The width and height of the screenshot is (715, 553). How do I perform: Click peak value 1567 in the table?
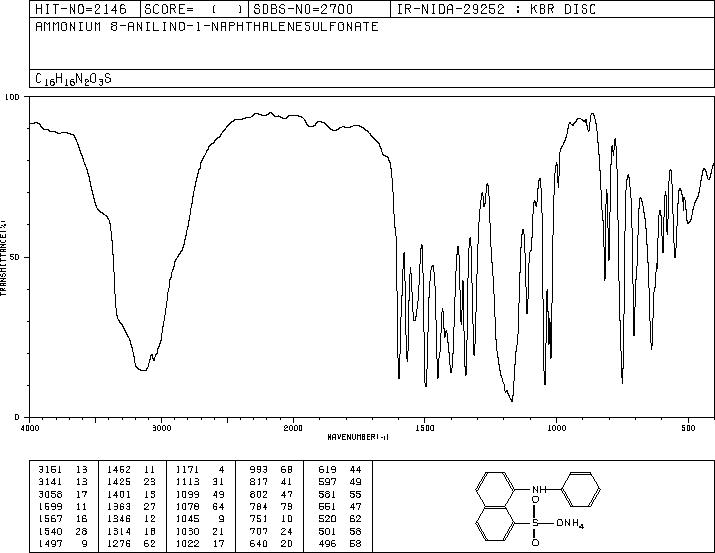(x=50, y=519)
